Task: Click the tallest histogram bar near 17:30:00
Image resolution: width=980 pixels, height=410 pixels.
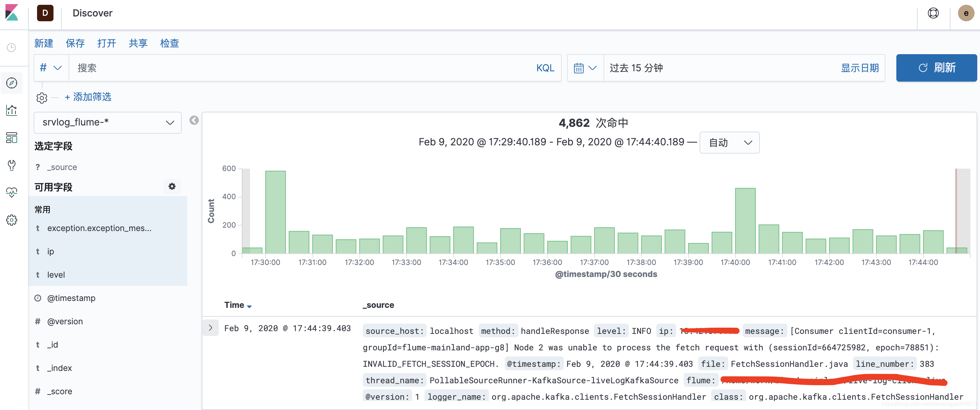Action: pos(275,212)
